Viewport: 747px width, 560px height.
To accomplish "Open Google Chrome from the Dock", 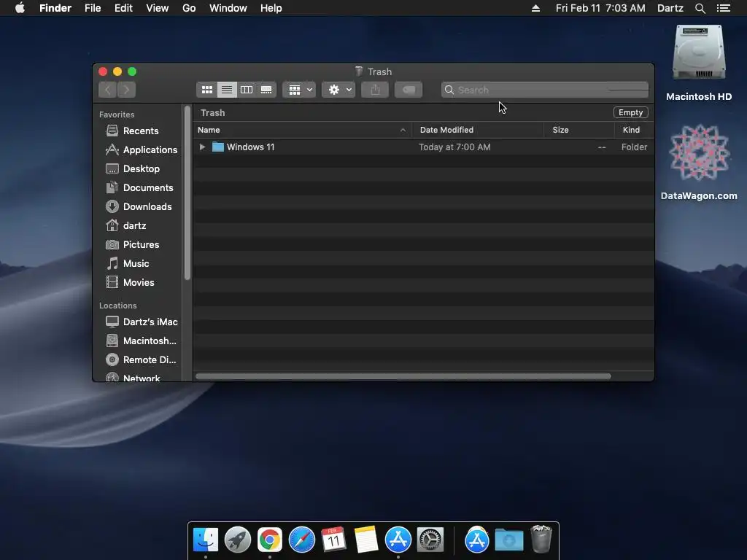I will (270, 540).
